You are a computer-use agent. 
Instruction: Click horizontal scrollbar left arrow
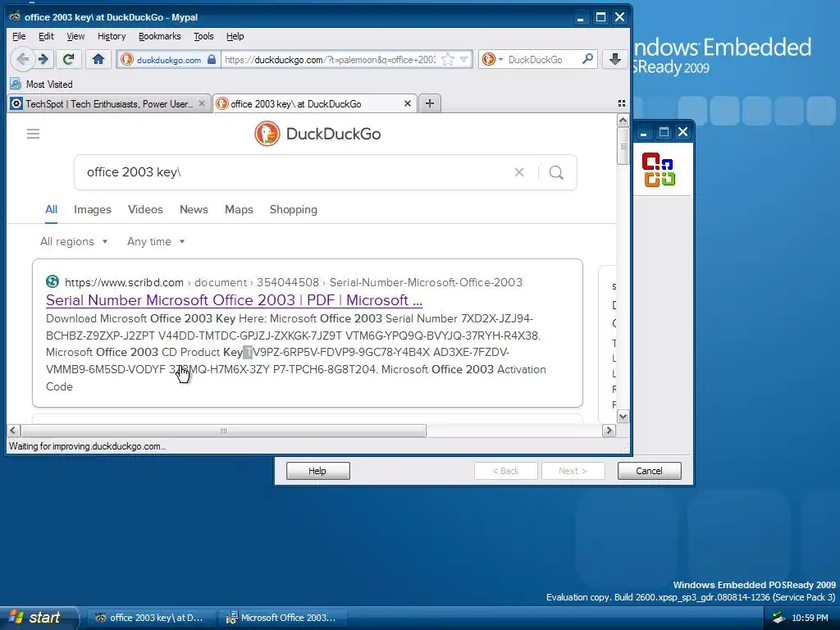pos(13,431)
